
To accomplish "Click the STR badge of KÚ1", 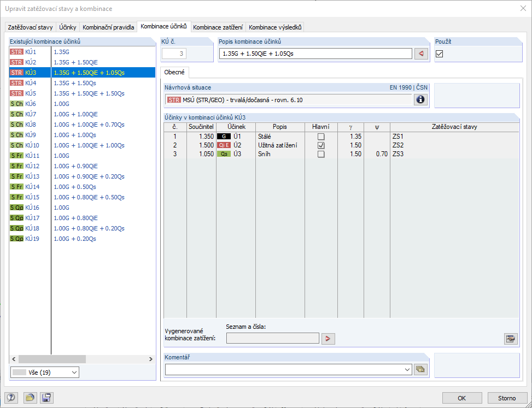I will 16,52.
